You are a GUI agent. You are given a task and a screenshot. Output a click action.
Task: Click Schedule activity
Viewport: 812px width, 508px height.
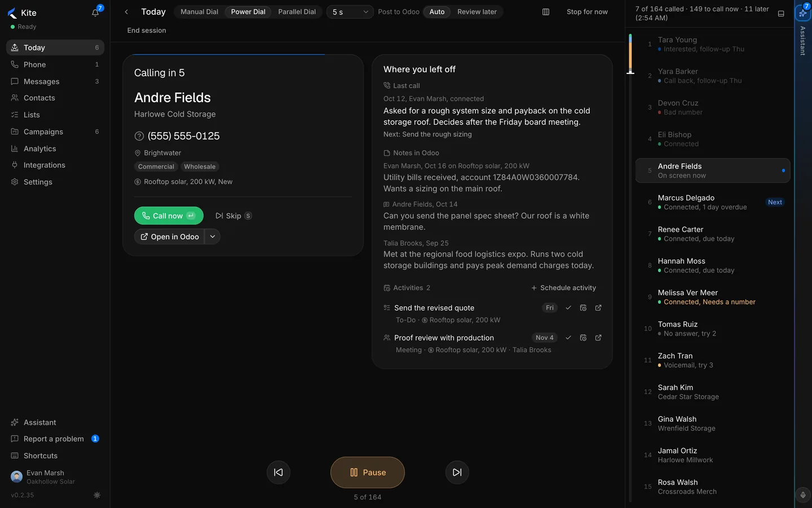[x=563, y=288]
